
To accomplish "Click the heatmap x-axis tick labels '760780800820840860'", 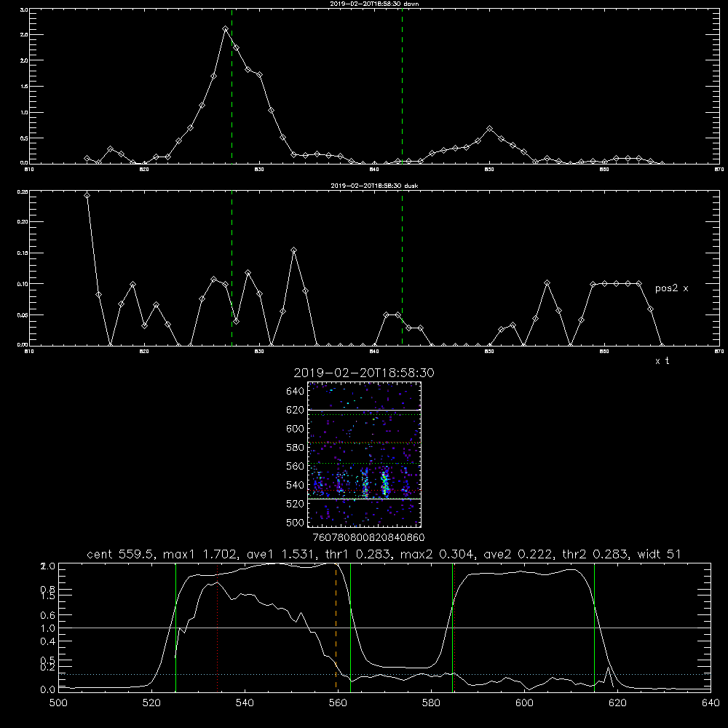I will click(369, 538).
